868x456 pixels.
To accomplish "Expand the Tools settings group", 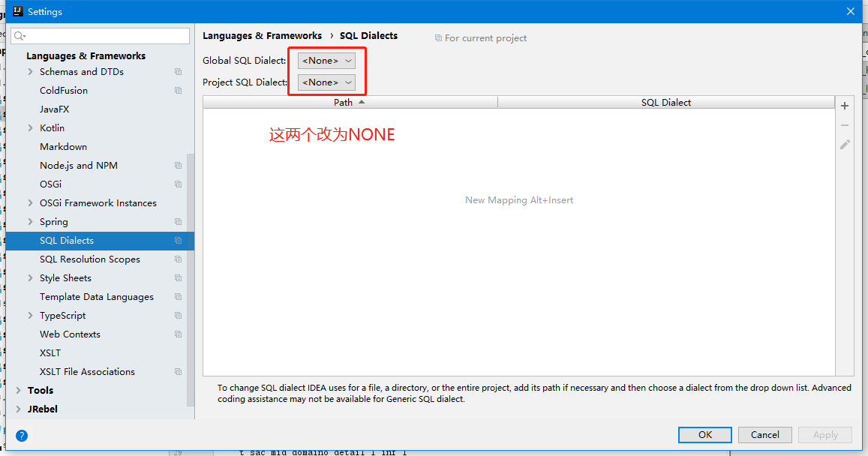I will 19,390.
